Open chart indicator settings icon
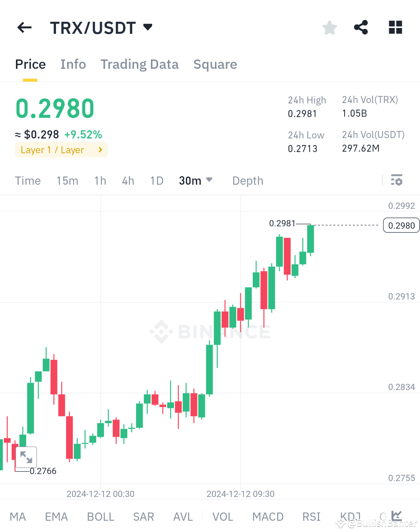The height and width of the screenshot is (532, 420). [397, 180]
